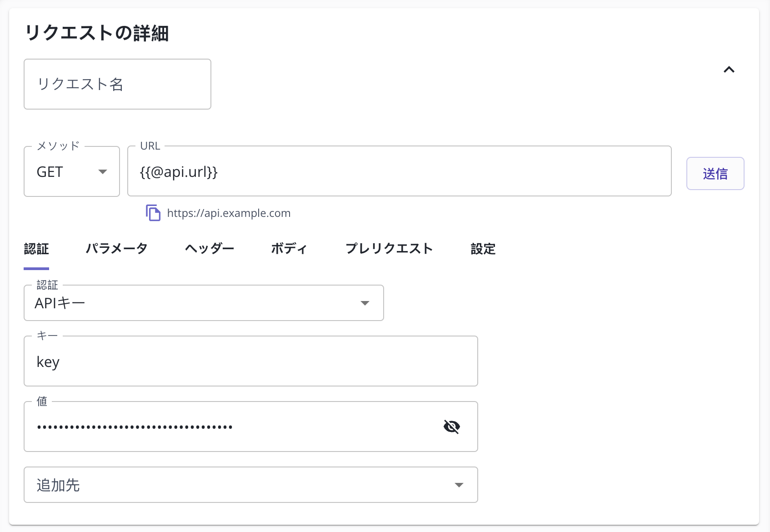Switch to the 設定 tab
The width and height of the screenshot is (770, 532).
pos(483,249)
